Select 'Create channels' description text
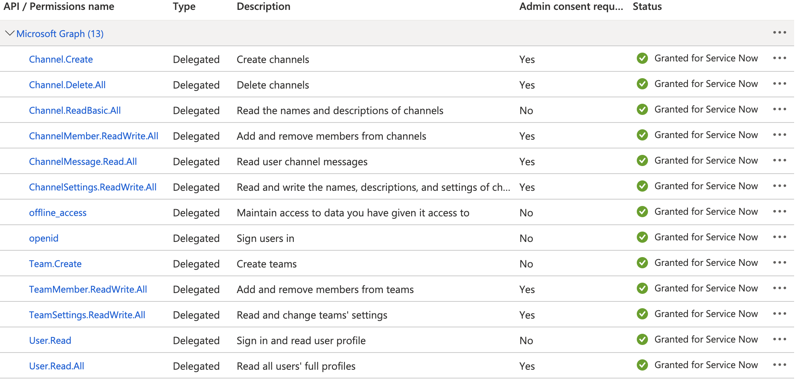Screen dimensions: 800x384 (x=273, y=59)
